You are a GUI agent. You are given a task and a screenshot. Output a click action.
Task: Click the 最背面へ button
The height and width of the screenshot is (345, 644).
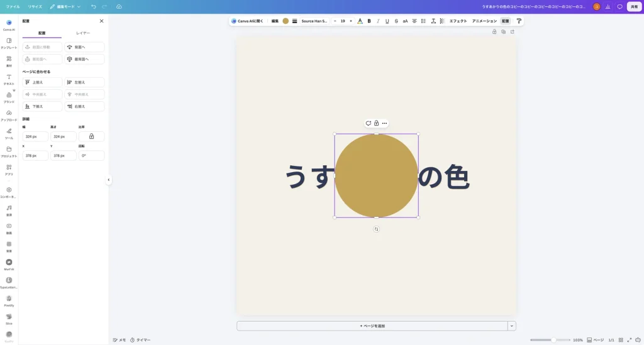85,59
